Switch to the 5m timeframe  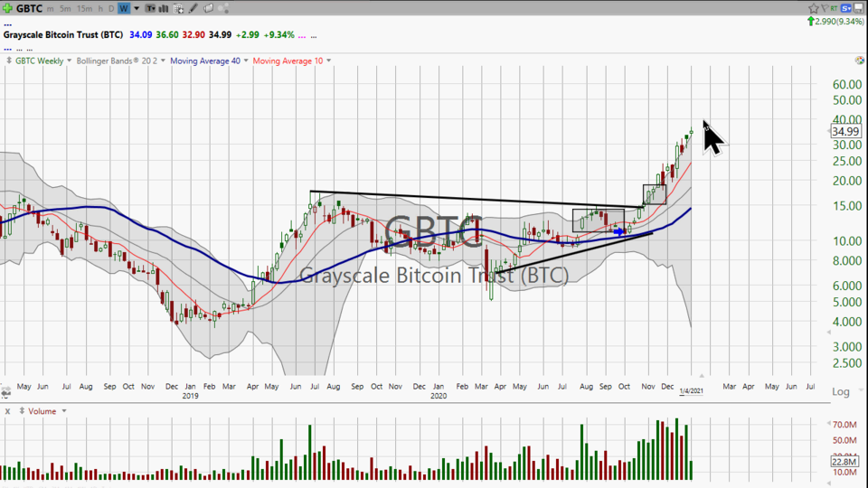click(65, 8)
